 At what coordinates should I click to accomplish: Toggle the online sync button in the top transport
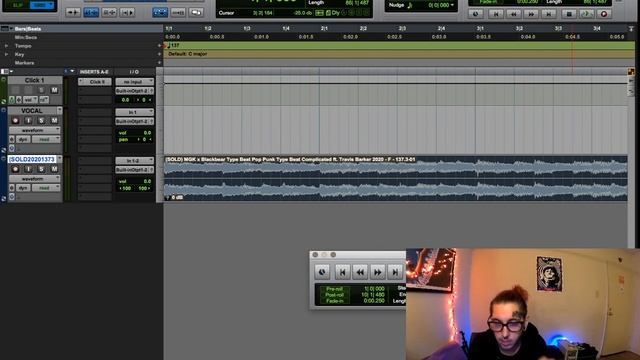pos(476,14)
